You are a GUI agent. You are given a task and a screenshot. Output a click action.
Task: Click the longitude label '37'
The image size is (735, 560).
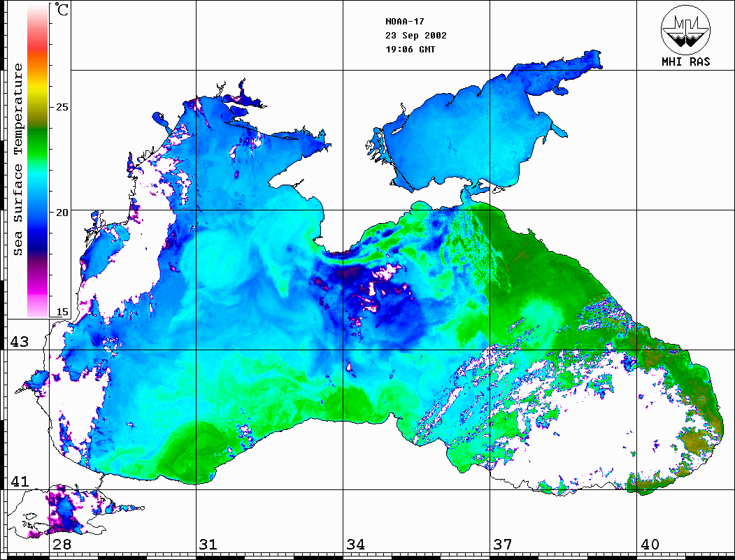(x=503, y=544)
